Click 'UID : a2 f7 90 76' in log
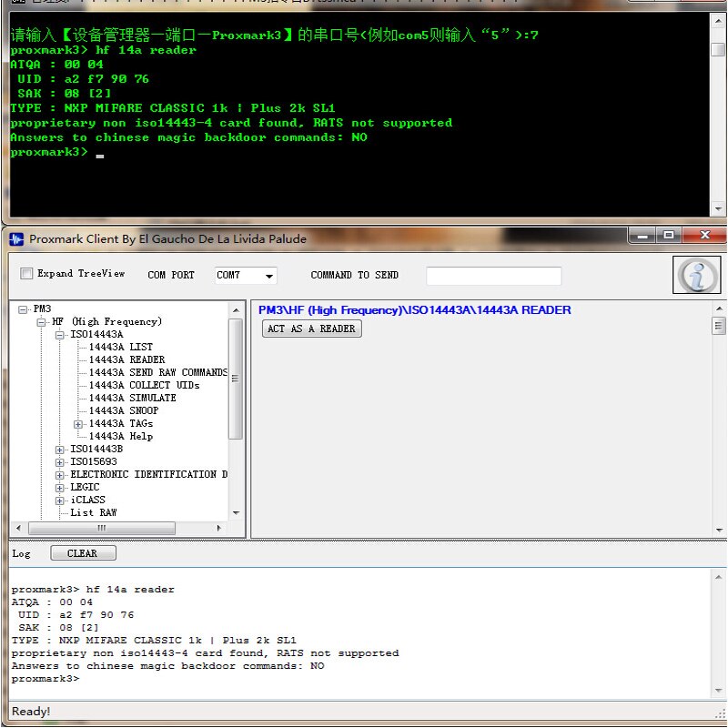728x728 pixels. [76, 615]
